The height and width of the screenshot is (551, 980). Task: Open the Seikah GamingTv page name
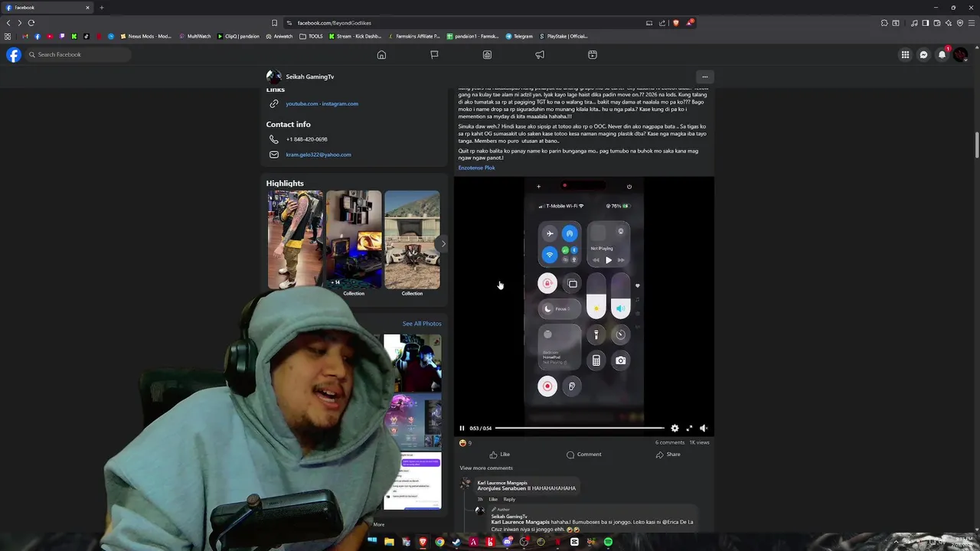[x=309, y=77]
